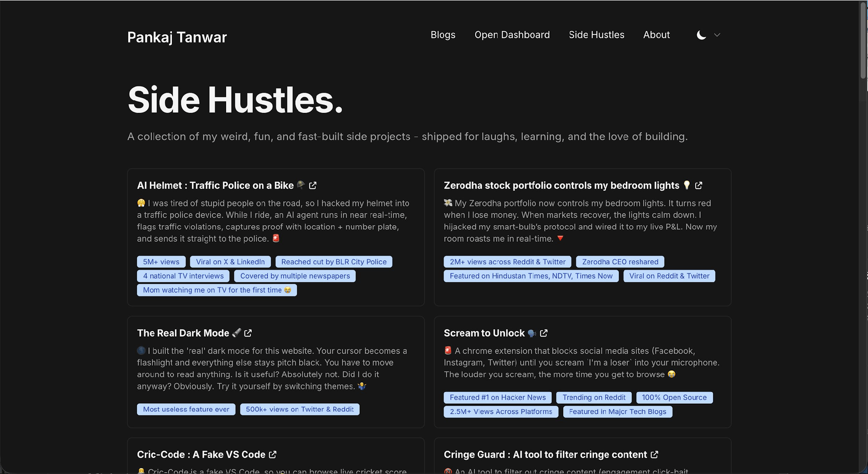Open Cringe Guard external link icon
Screen dimensions: 868x474
[x=654, y=454]
